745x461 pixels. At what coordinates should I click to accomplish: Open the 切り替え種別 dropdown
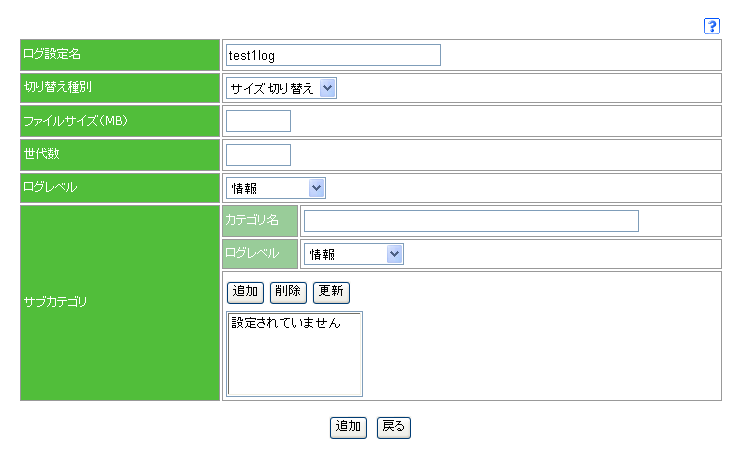281,88
